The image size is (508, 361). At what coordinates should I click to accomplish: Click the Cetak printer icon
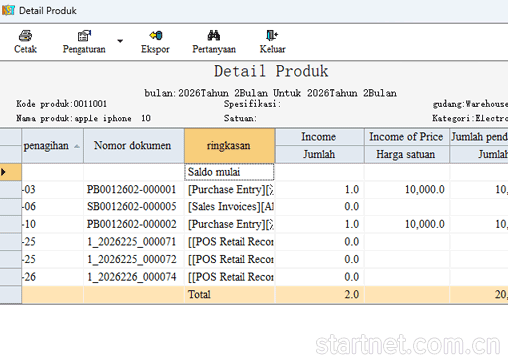[x=25, y=35]
